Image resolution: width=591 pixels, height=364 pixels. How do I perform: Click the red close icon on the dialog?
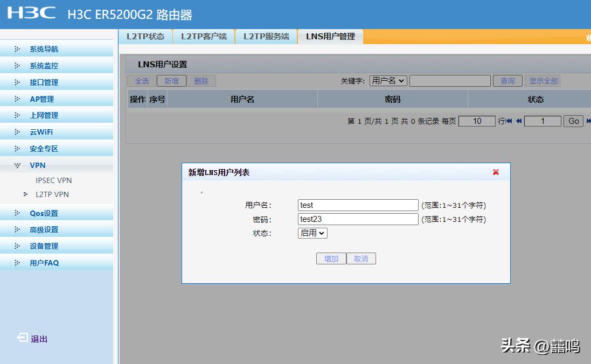click(495, 172)
